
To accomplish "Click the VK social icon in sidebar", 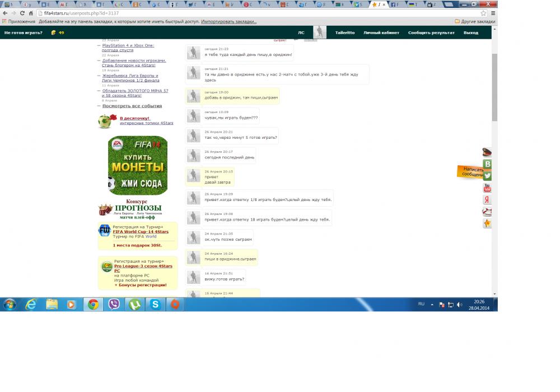I will 487,164.
